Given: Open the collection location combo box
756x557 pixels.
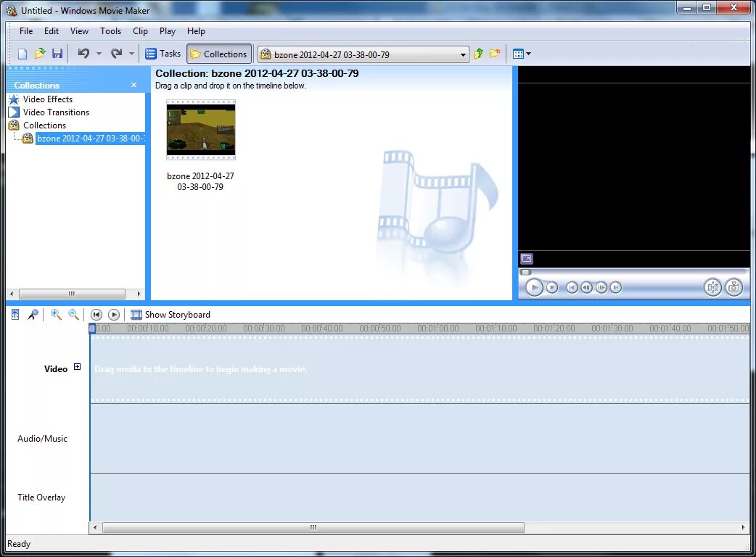Looking at the screenshot, I should [363, 54].
